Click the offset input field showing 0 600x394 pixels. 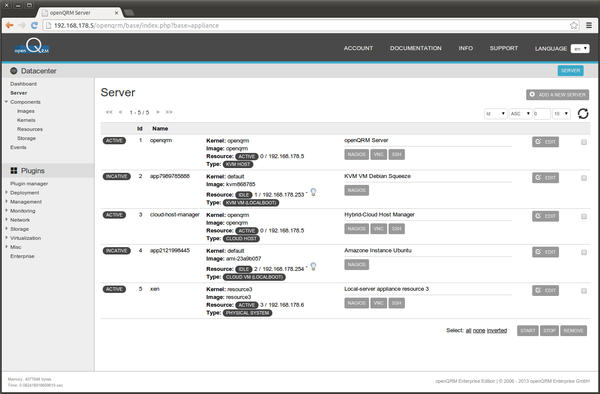542,114
